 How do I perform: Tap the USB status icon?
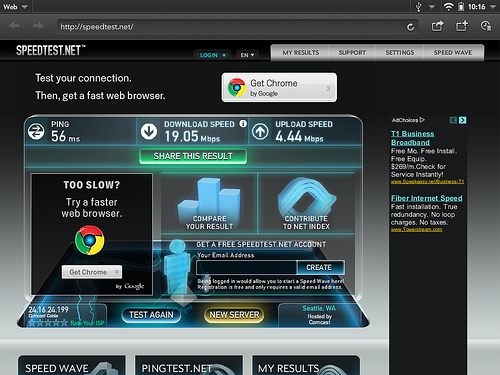pos(419,7)
